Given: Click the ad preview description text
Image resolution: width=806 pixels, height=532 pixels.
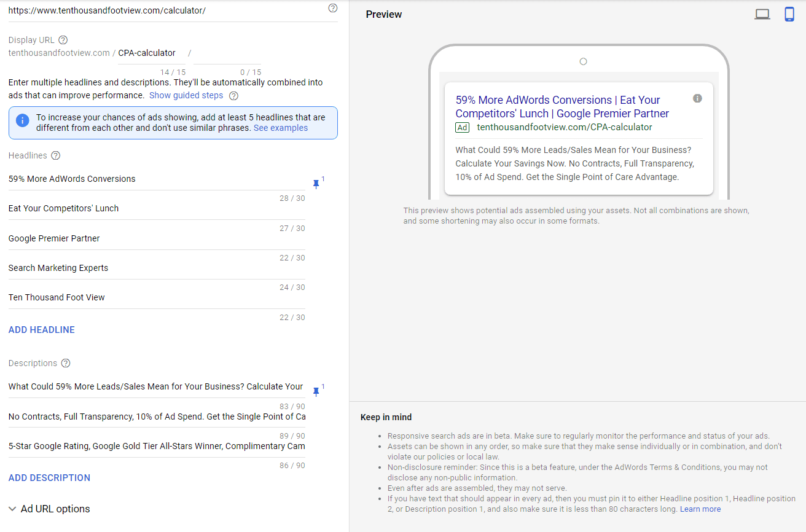Looking at the screenshot, I should point(575,163).
